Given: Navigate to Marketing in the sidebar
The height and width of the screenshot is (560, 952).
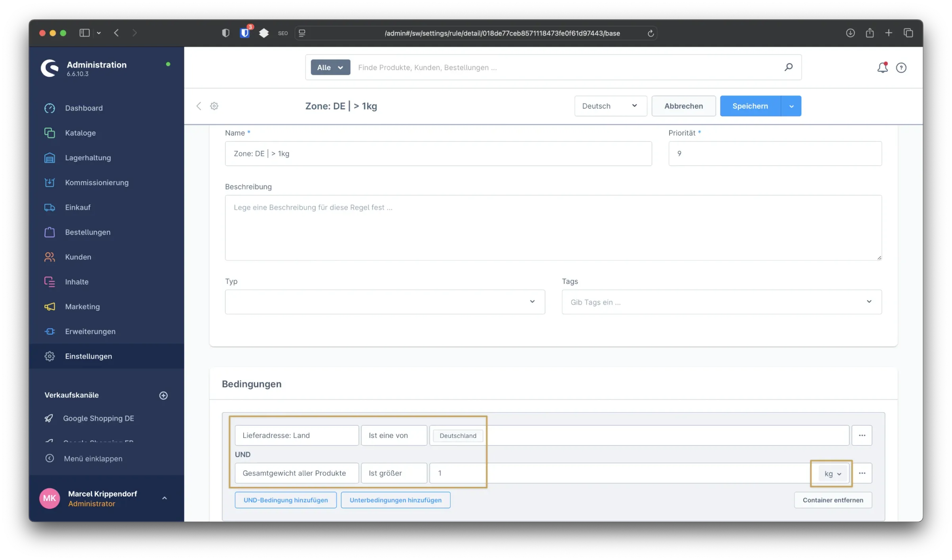Looking at the screenshot, I should 83,306.
